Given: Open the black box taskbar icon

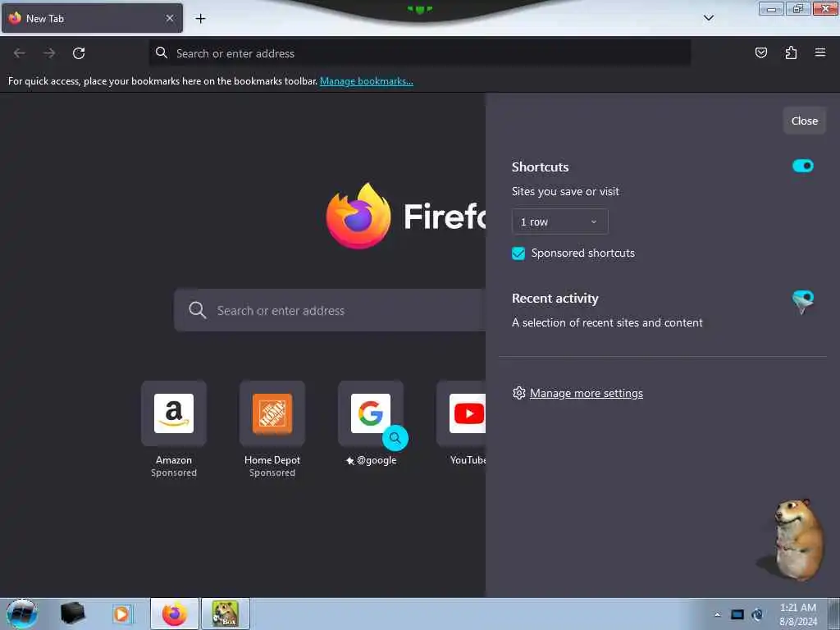Looking at the screenshot, I should point(72,614).
